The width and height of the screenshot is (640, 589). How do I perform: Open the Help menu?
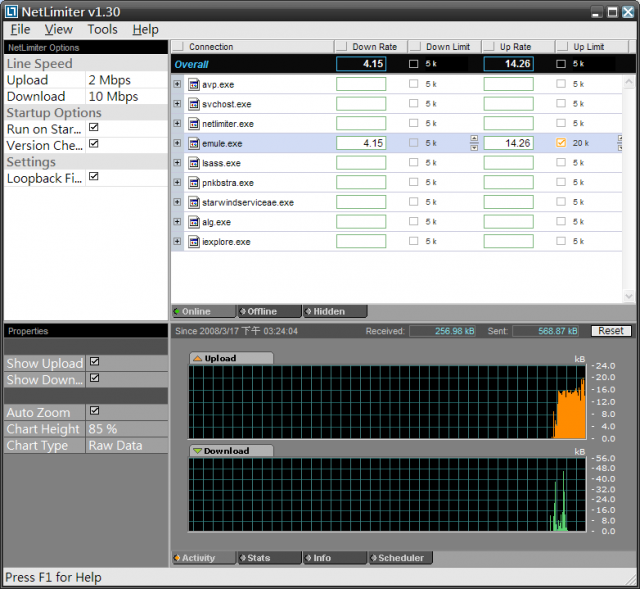pos(145,29)
